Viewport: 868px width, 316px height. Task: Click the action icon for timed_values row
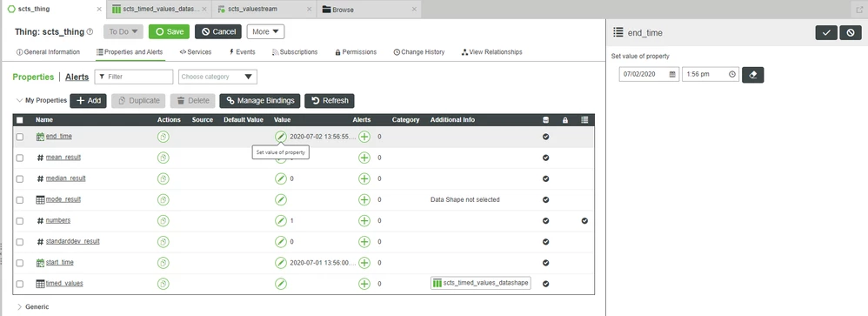[164, 284]
